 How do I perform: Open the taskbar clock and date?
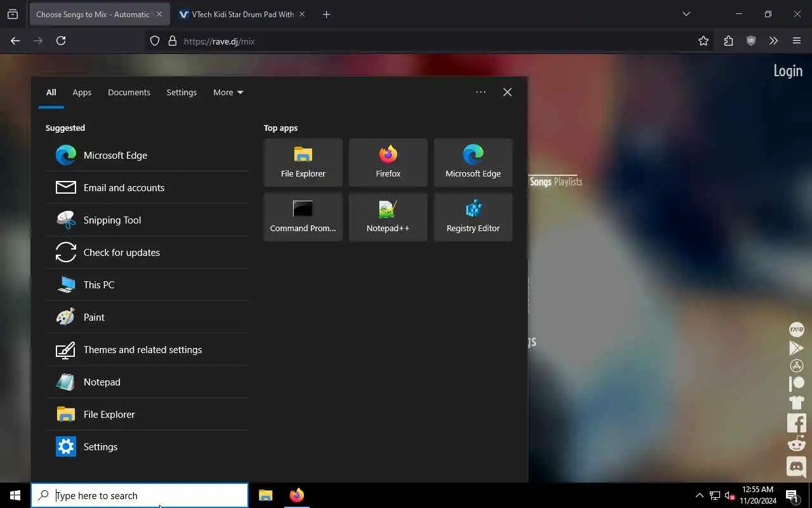757,495
